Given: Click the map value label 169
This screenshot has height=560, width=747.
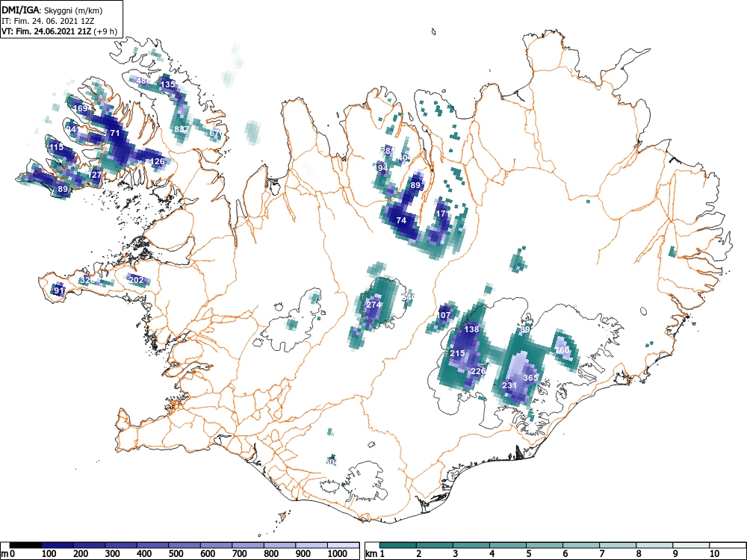Looking at the screenshot, I should pyautogui.click(x=81, y=108).
